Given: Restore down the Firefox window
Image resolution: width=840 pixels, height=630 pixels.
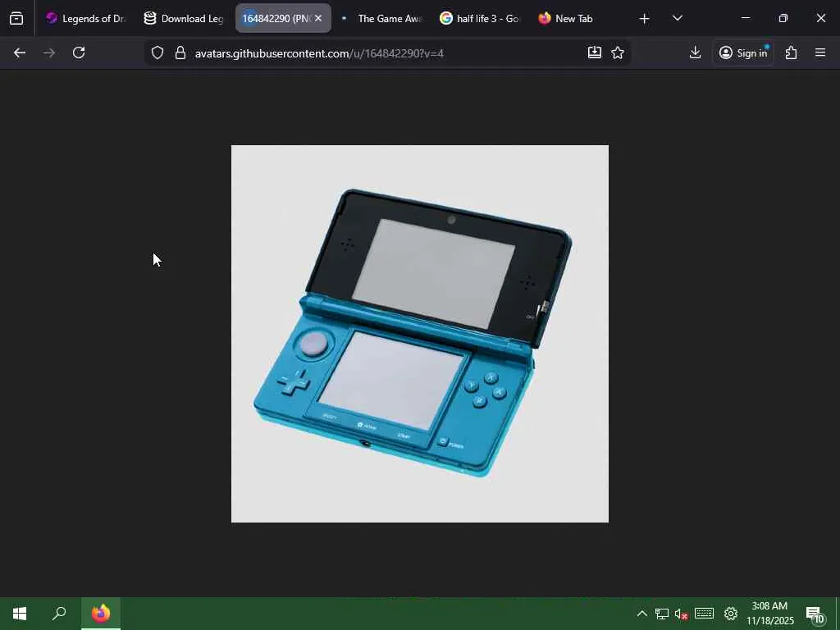Looking at the screenshot, I should tap(783, 18).
